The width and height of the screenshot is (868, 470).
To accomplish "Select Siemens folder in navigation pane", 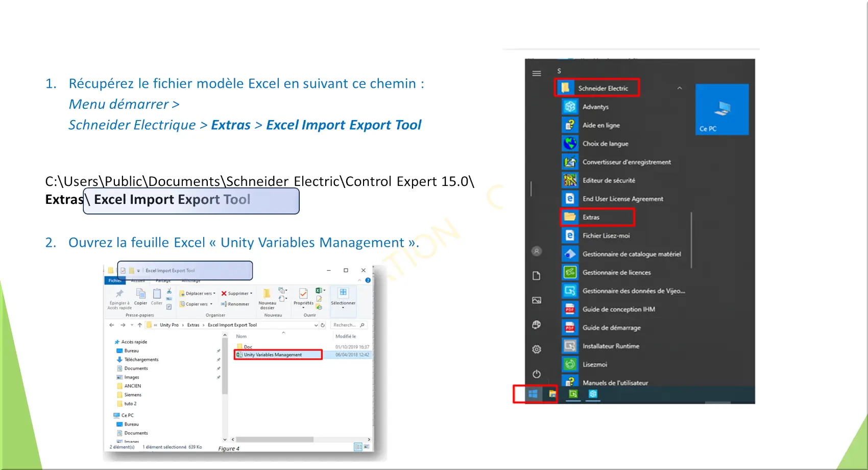I will click(129, 395).
